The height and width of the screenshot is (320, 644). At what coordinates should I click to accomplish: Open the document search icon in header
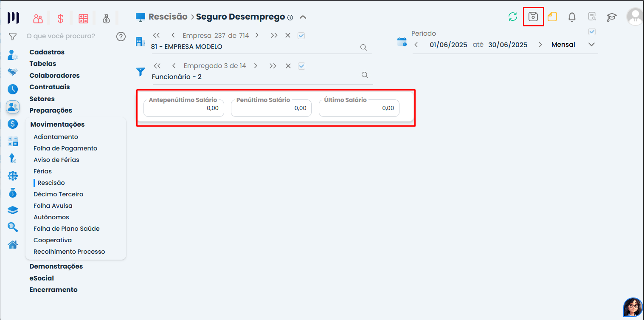(592, 17)
